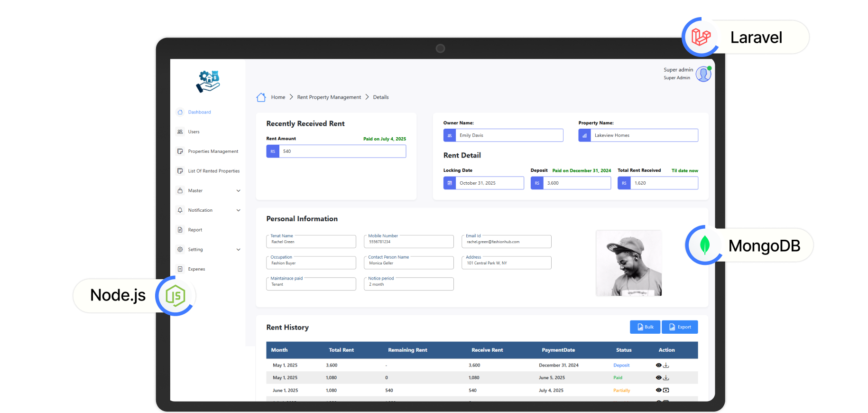Download the June 5, 2025 paid receipt

(666, 378)
